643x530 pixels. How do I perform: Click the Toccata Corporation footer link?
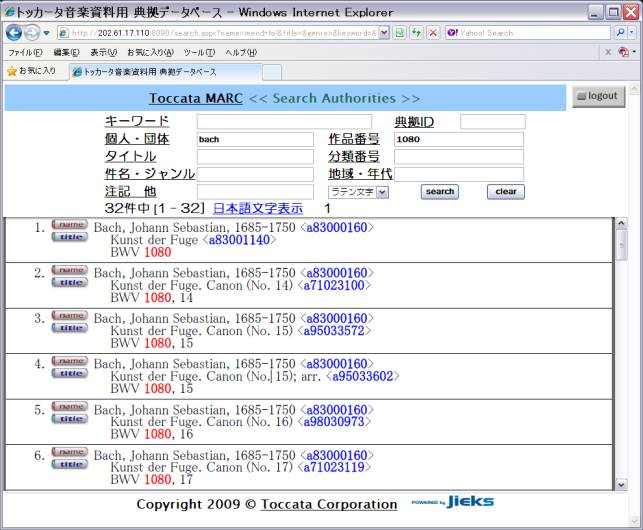click(x=329, y=504)
